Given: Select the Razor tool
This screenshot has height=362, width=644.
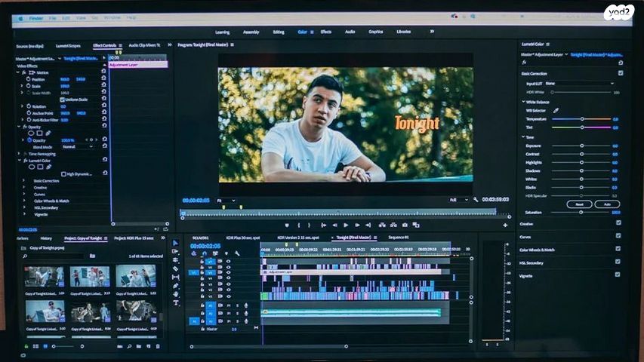Looking at the screenshot, I should coord(175,268).
